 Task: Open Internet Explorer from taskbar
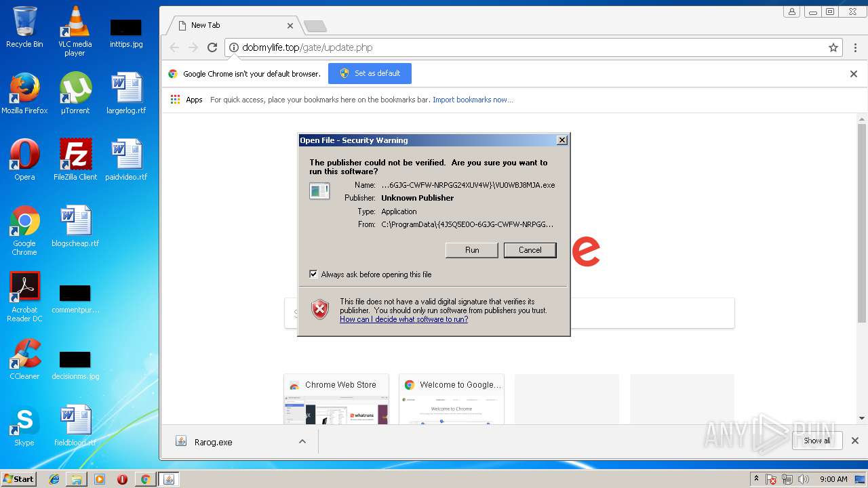coord(54,479)
